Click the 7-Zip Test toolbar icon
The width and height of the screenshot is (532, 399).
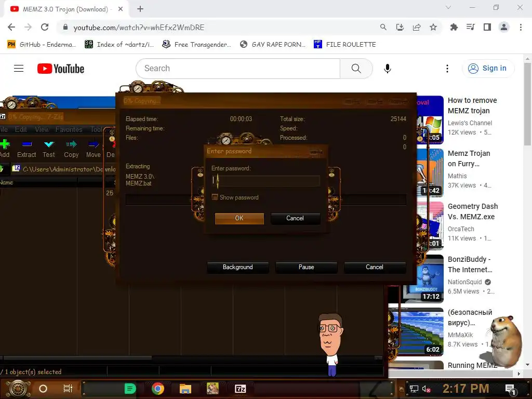[x=49, y=149]
